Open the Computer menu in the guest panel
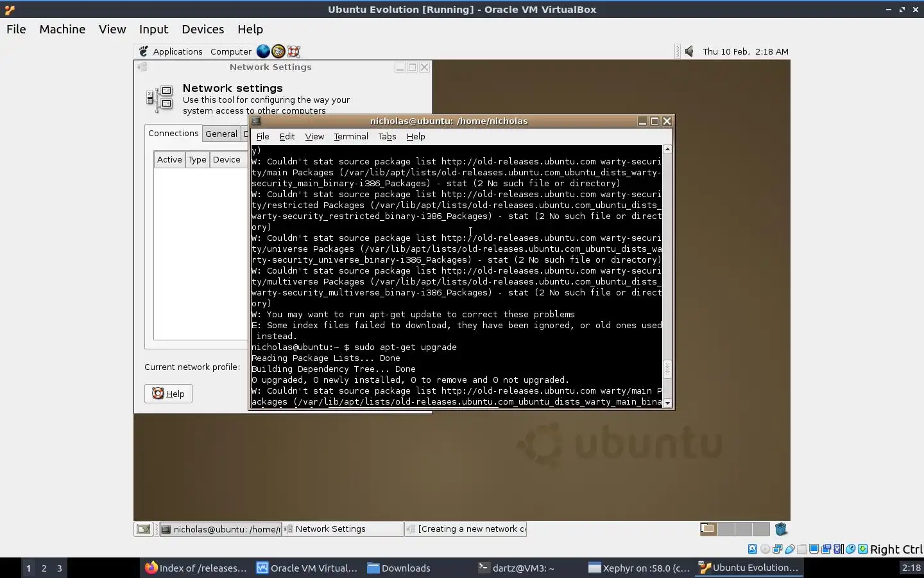The image size is (924, 578). coord(230,51)
